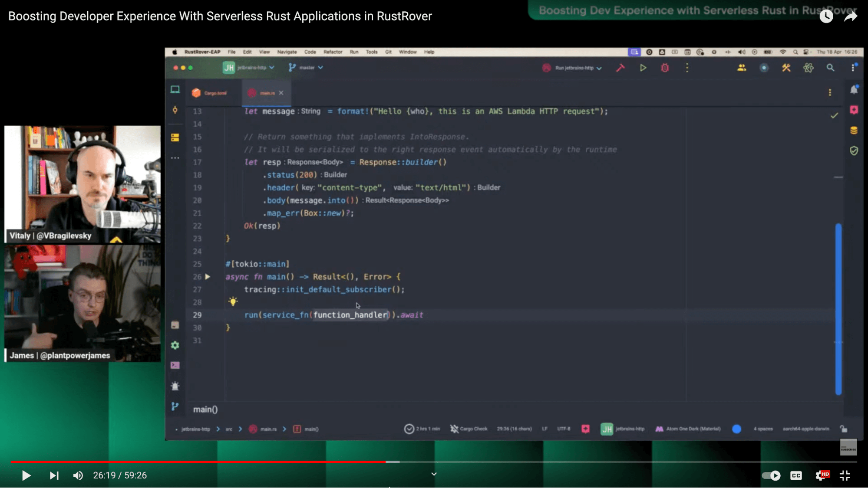Click src breadcrumb in navigation bar

[229, 429]
